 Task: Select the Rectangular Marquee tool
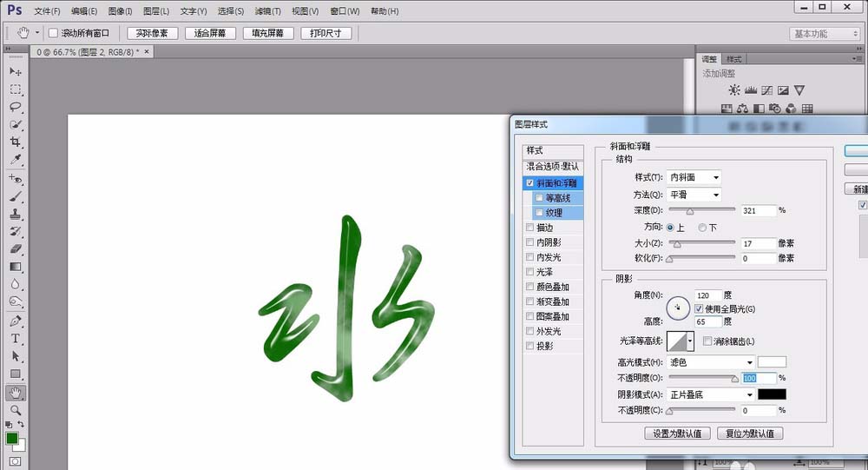point(16,89)
